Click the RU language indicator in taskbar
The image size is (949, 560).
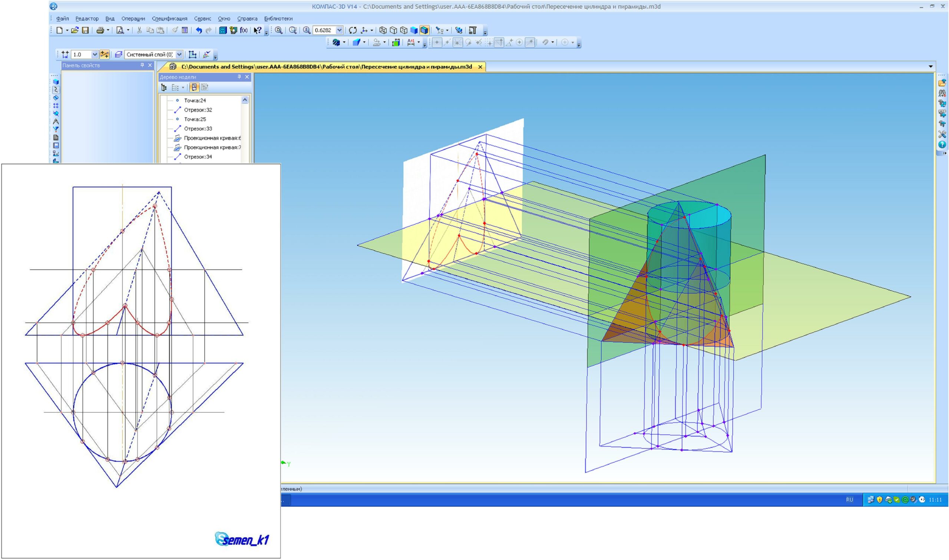849,500
